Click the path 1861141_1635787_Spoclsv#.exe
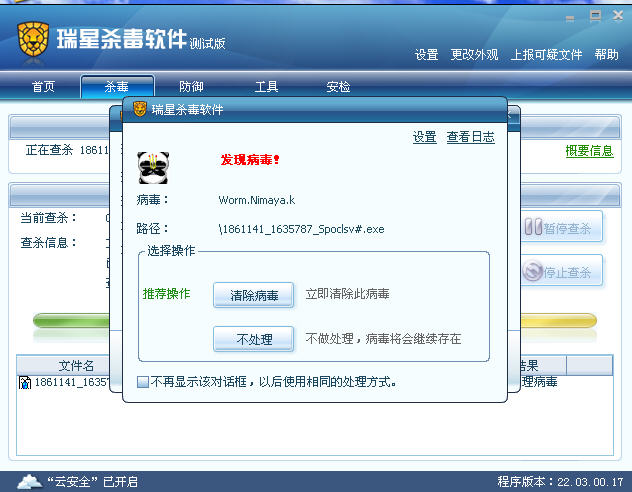This screenshot has height=492, width=632. click(301, 229)
